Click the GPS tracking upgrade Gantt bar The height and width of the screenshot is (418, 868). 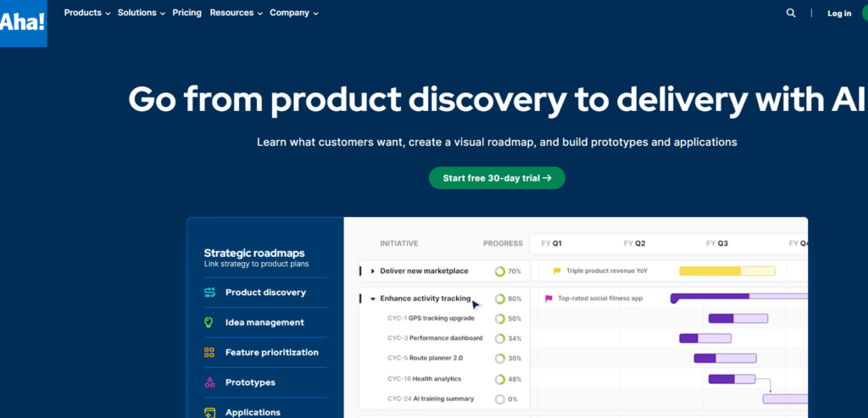[x=738, y=318]
